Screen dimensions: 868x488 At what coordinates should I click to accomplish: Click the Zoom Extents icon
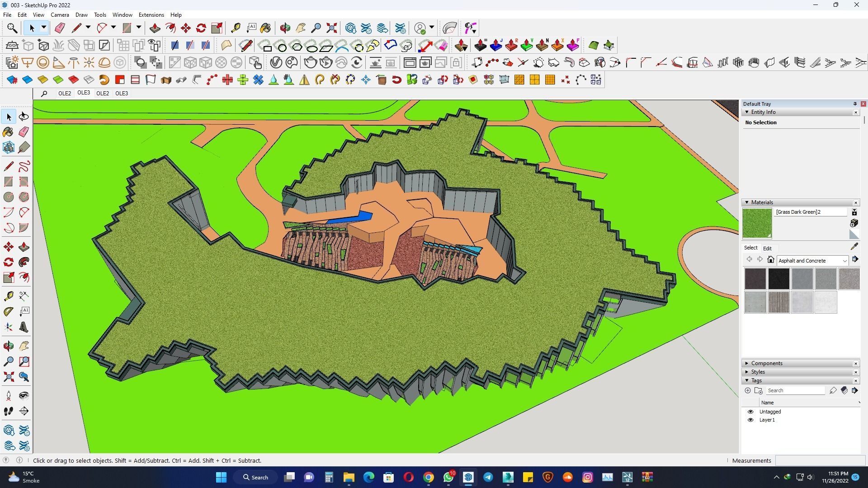tap(331, 28)
